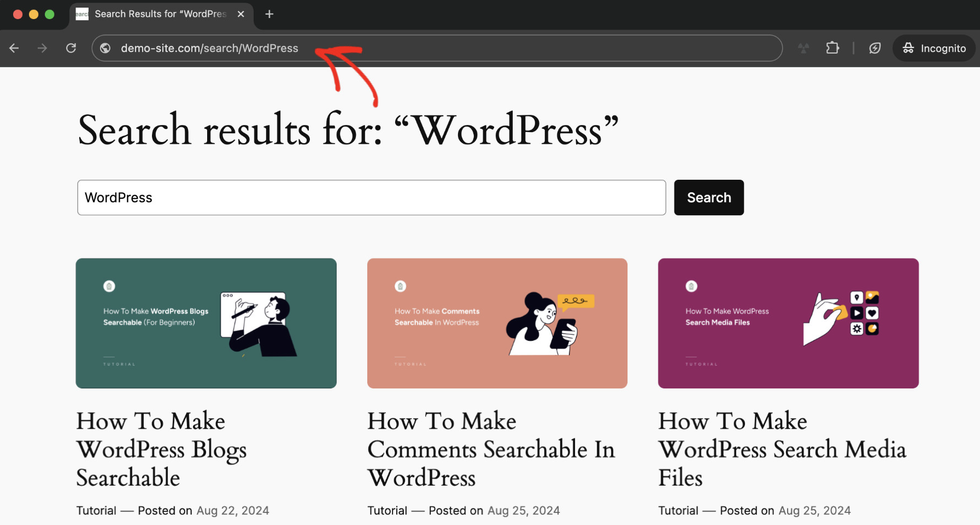Close the Search Results tab
This screenshot has width=980, height=525.
coord(240,14)
